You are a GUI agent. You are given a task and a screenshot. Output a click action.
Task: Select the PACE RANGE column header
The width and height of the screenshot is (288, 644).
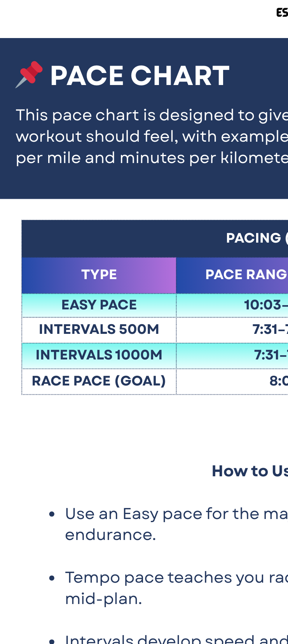[246, 274]
